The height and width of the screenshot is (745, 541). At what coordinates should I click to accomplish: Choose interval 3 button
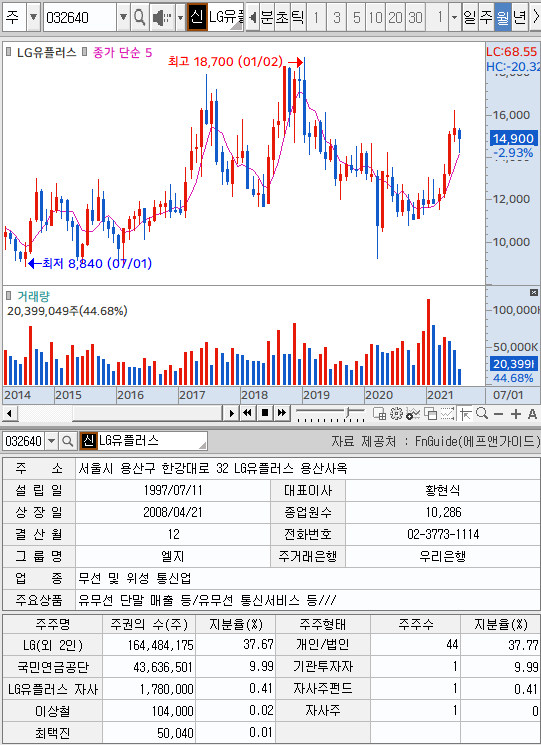pos(336,18)
